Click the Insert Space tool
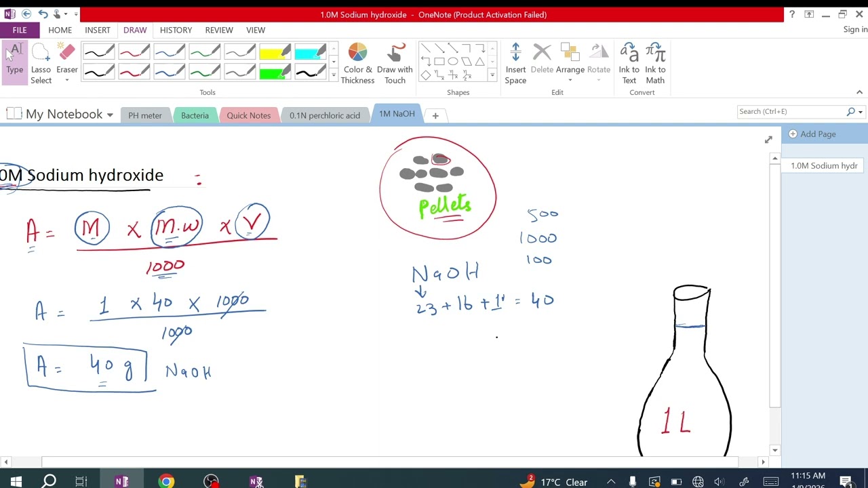Viewport: 868px width, 488px height. coord(515,64)
